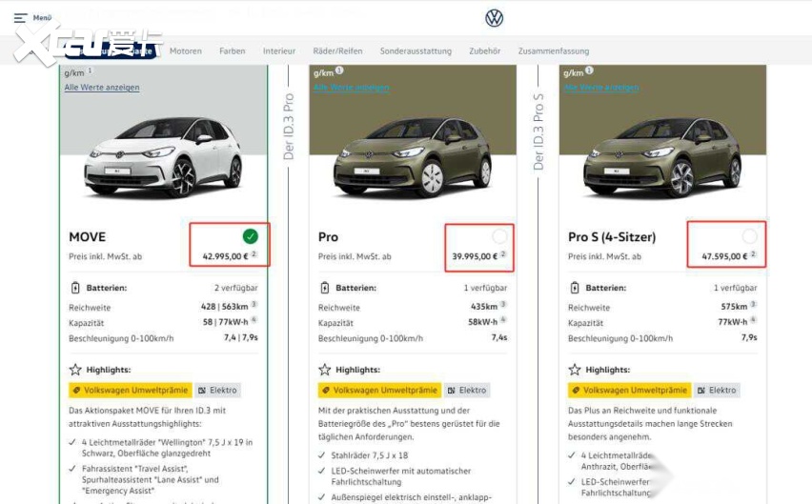Viewport: 812px width, 504px height.
Task: Click the 7,9s acceleration value in Pro S card
Action: pyautogui.click(x=749, y=337)
